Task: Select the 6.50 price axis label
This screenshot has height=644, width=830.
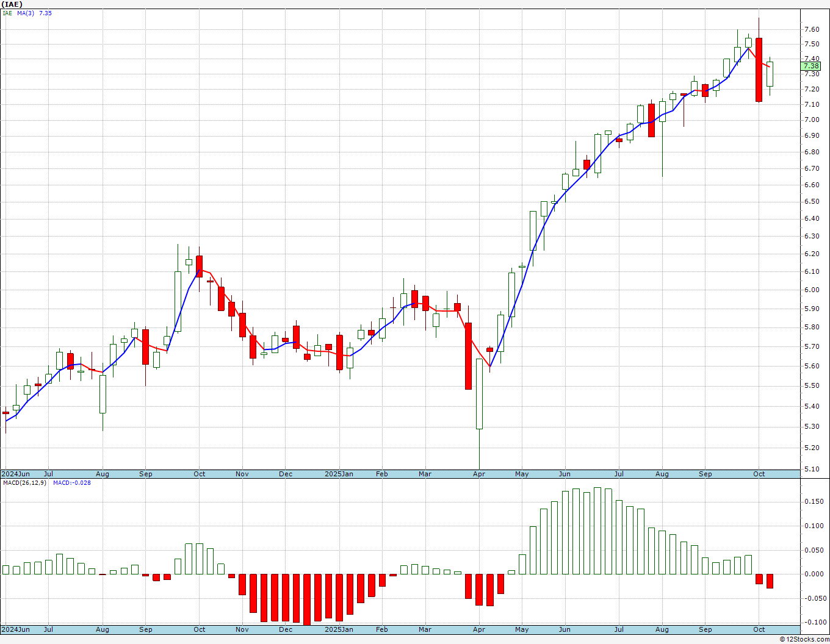Action: click(x=812, y=201)
